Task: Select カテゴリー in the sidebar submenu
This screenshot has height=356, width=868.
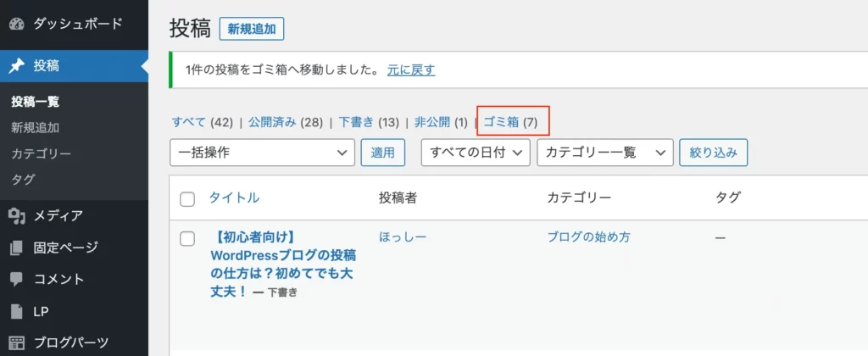Action: (x=41, y=153)
